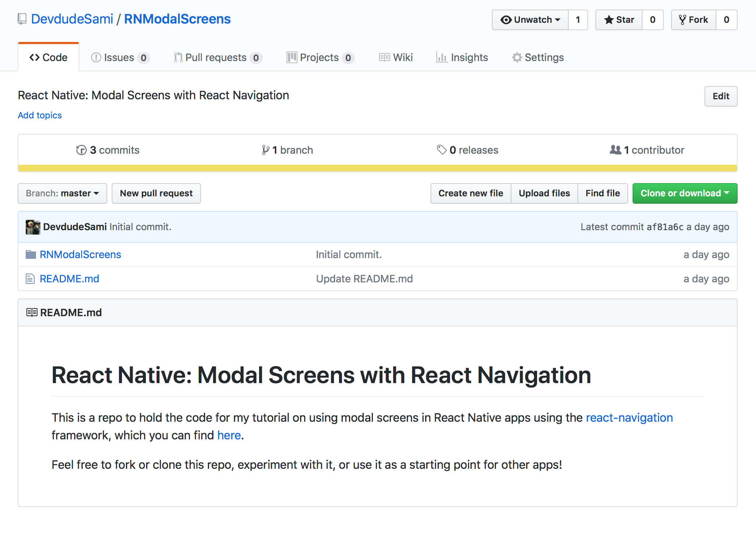756x539 pixels.
Task: Open the Unwatch dropdown
Action: click(x=530, y=20)
